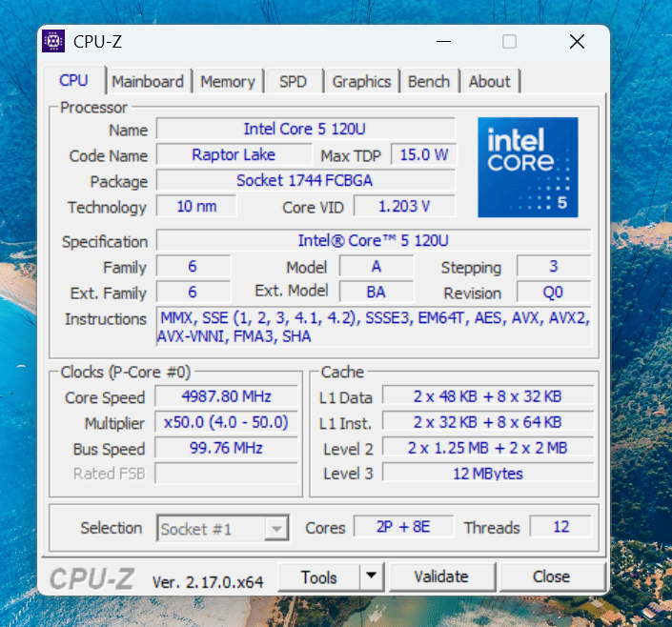
Task: Click the Validate button
Action: coord(441,576)
